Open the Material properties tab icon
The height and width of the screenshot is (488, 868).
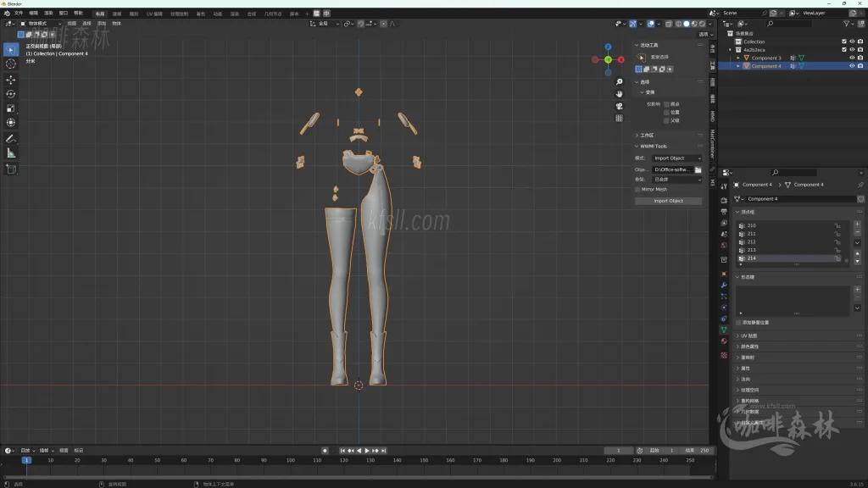pos(724,341)
